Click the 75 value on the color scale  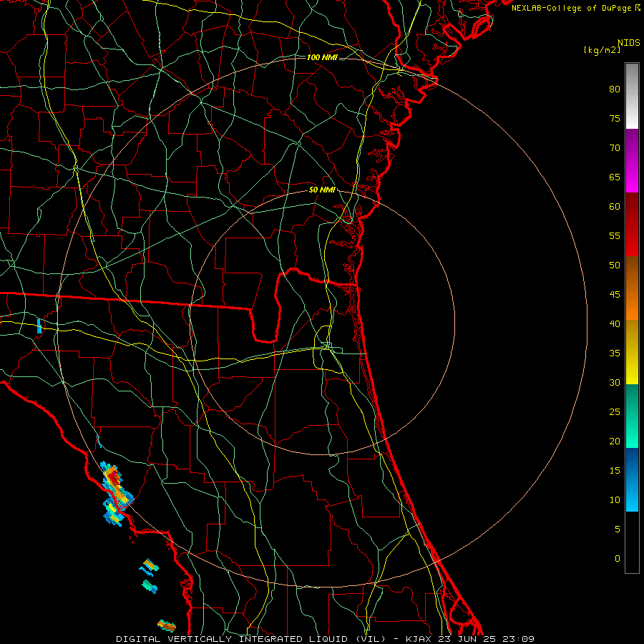(x=615, y=118)
